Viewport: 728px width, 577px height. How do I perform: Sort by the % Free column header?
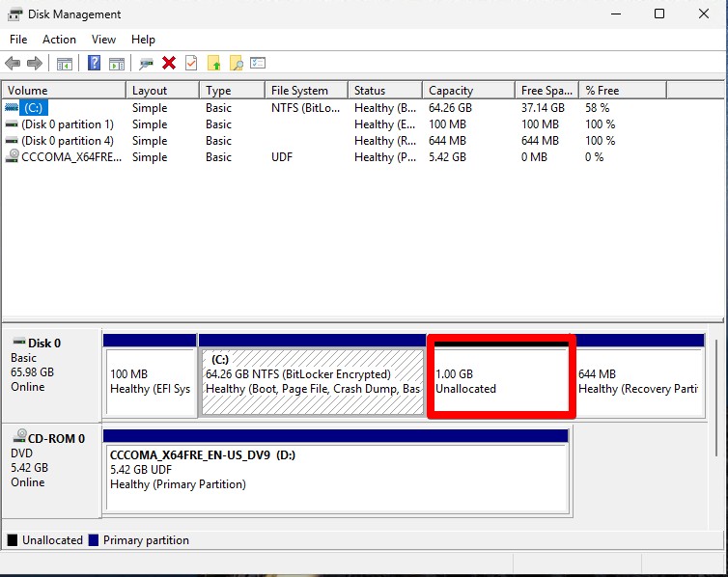tap(623, 91)
